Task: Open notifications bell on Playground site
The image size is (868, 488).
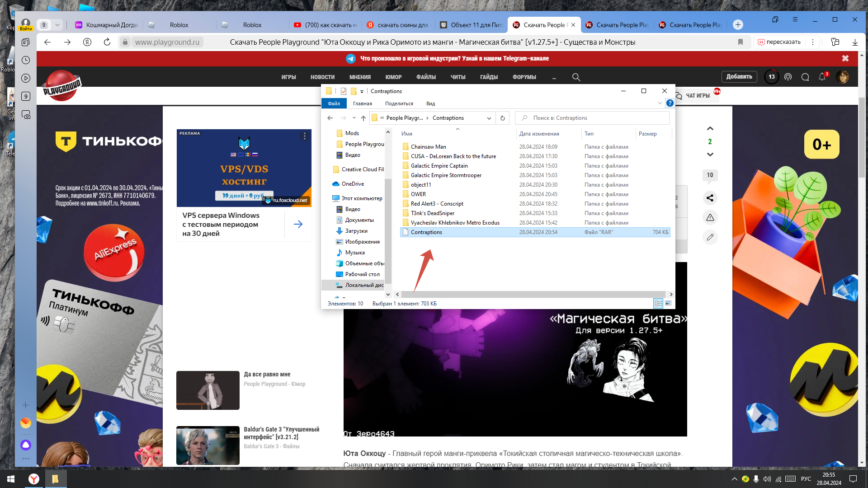Action: click(822, 77)
